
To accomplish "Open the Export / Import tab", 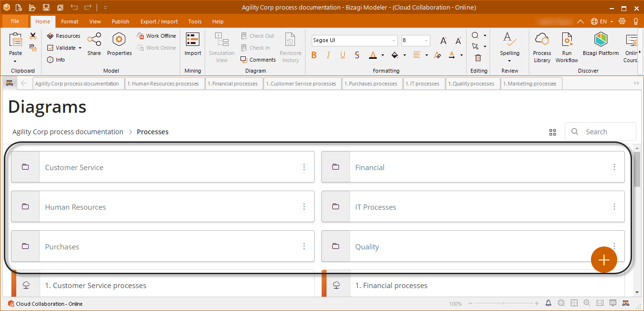I will click(159, 21).
